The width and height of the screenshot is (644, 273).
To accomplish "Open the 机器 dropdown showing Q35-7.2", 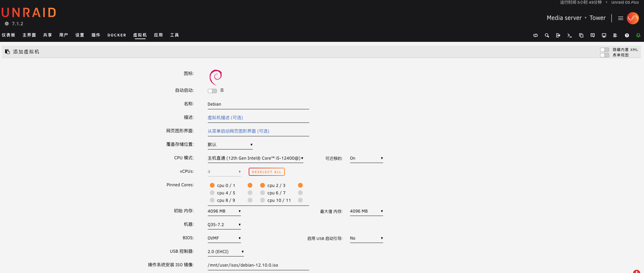I will (224, 225).
